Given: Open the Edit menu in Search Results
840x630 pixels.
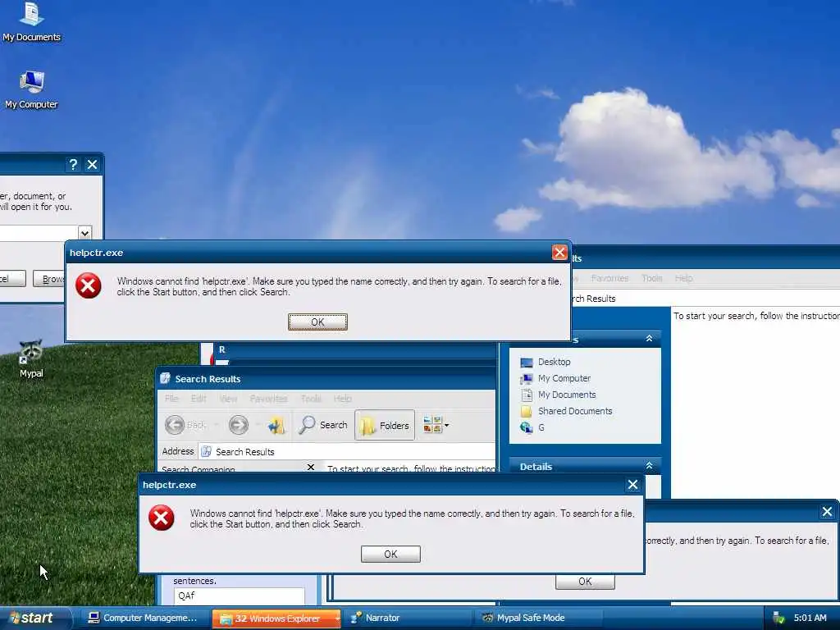Looking at the screenshot, I should 199,399.
